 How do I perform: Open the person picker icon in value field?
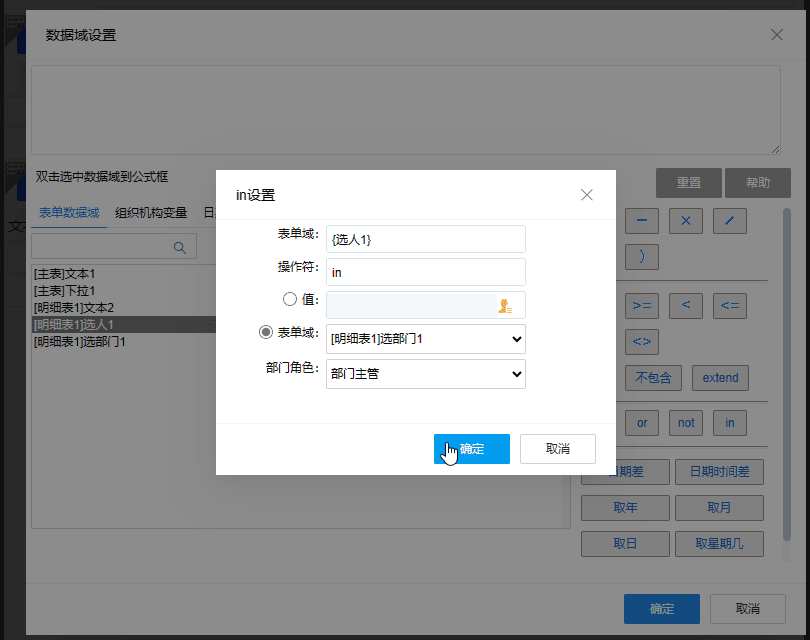point(505,306)
